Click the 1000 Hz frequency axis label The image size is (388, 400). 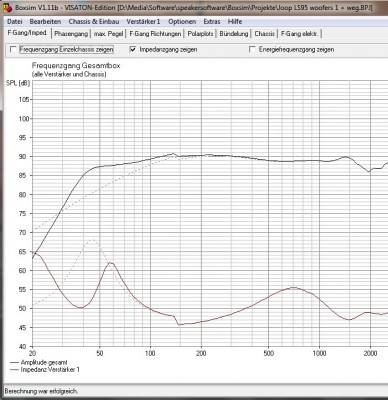pos(319,353)
